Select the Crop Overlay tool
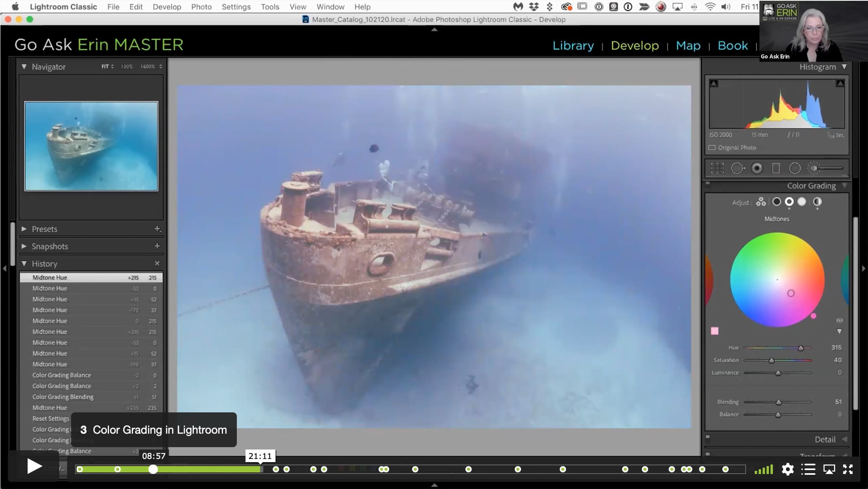 point(717,168)
